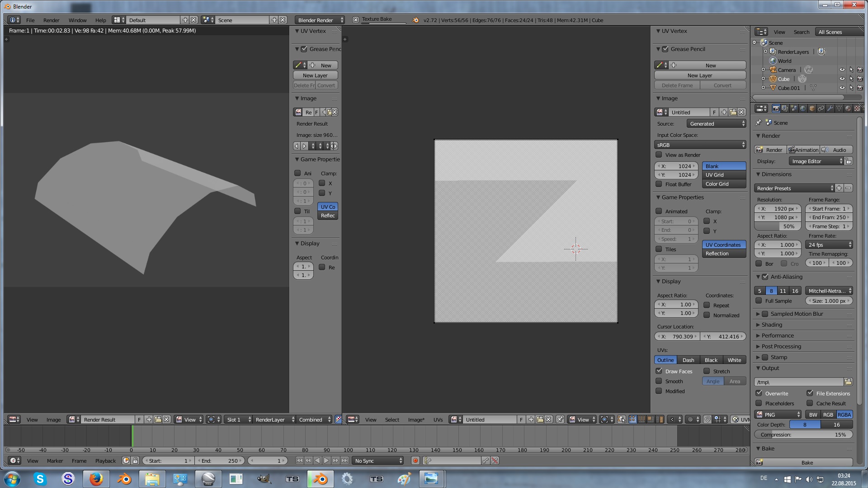Toggle visibility eye of the Cube object
The image size is (868, 488).
(842, 79)
